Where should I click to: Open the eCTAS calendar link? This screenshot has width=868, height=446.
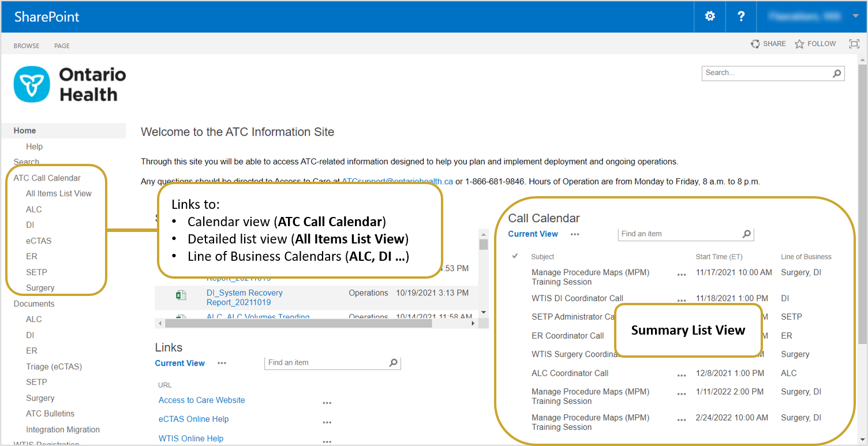pyautogui.click(x=39, y=241)
